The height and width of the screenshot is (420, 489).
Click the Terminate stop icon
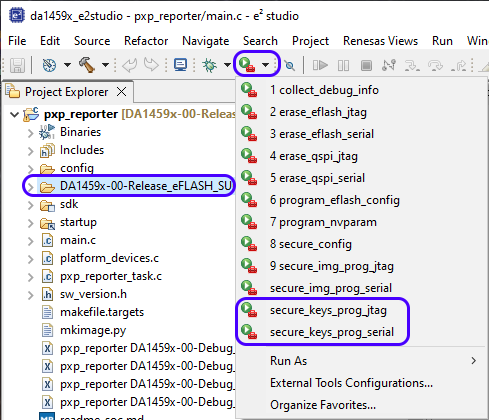pos(366,65)
